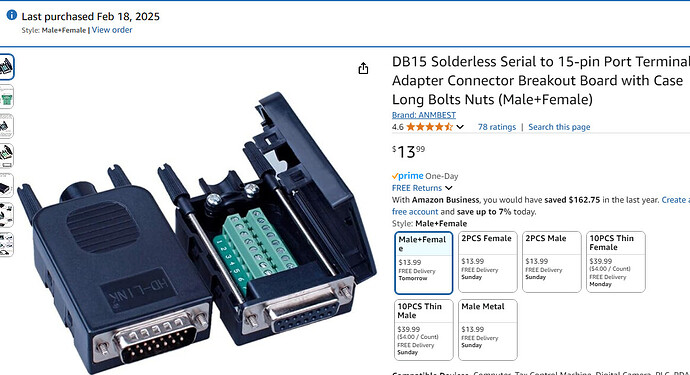Screen dimensions: 690x375
Task: Choose the 10PCS Thin Male style
Action: (x=423, y=330)
